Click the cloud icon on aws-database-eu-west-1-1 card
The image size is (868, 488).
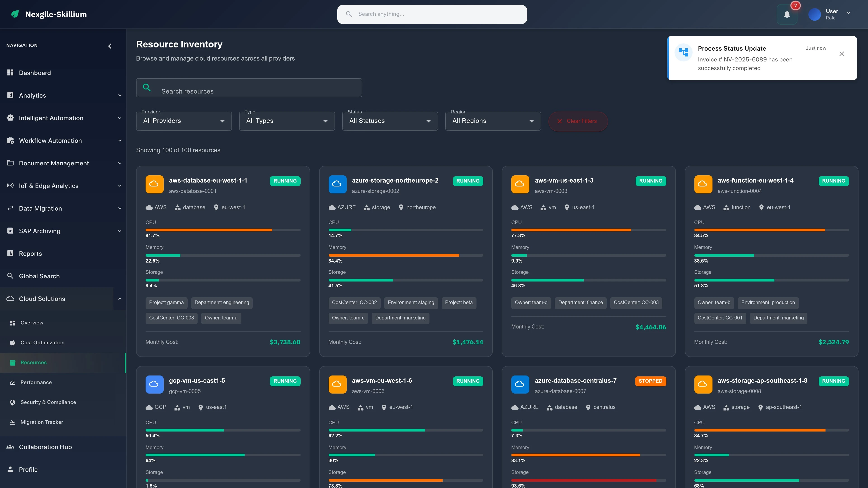coord(154,184)
